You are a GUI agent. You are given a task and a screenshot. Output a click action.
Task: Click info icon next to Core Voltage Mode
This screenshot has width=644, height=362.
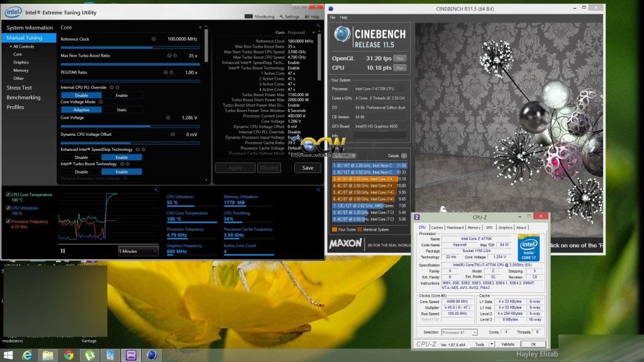(x=101, y=102)
